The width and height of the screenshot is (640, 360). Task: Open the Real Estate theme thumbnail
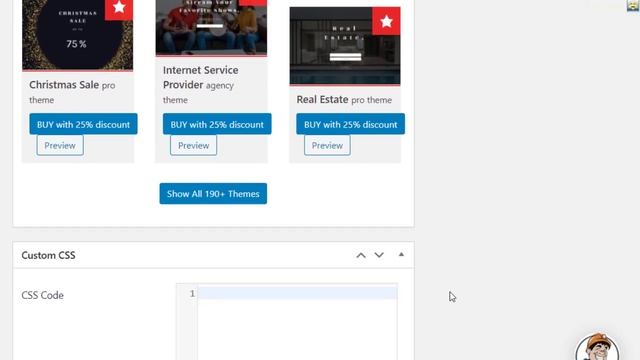pyautogui.click(x=345, y=46)
